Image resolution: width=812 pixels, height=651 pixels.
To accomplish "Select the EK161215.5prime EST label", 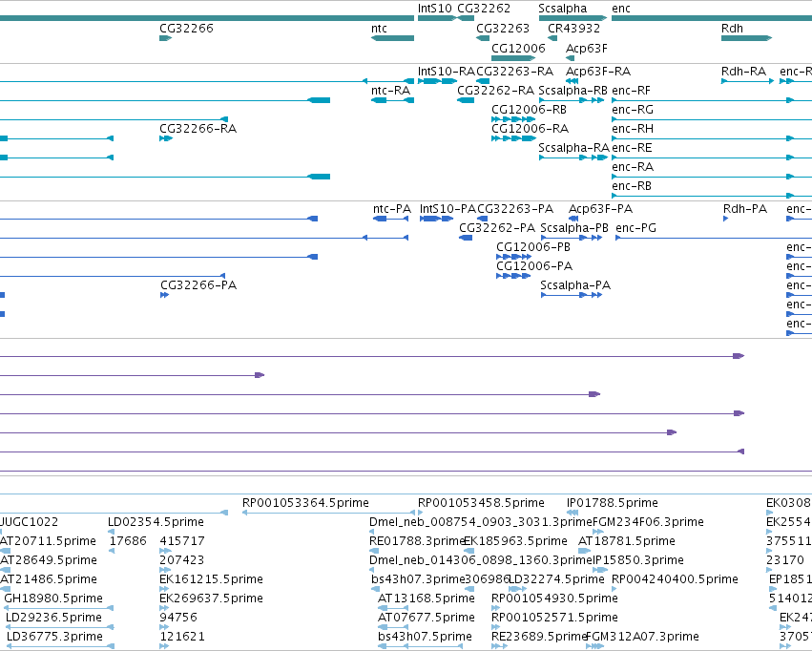I will pyautogui.click(x=211, y=579).
